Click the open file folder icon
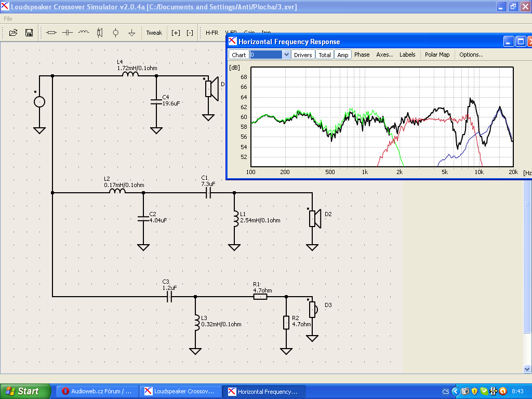532x399 pixels. click(x=13, y=33)
